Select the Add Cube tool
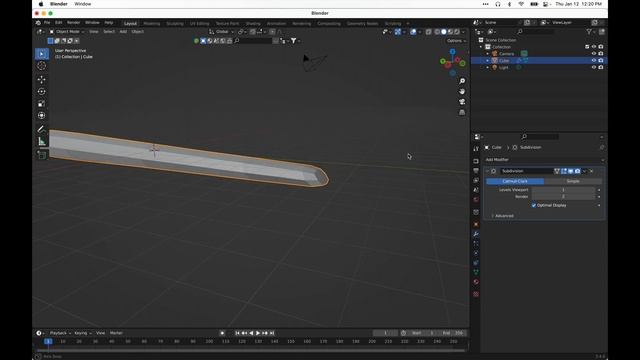The height and width of the screenshot is (360, 640). pos(42,155)
